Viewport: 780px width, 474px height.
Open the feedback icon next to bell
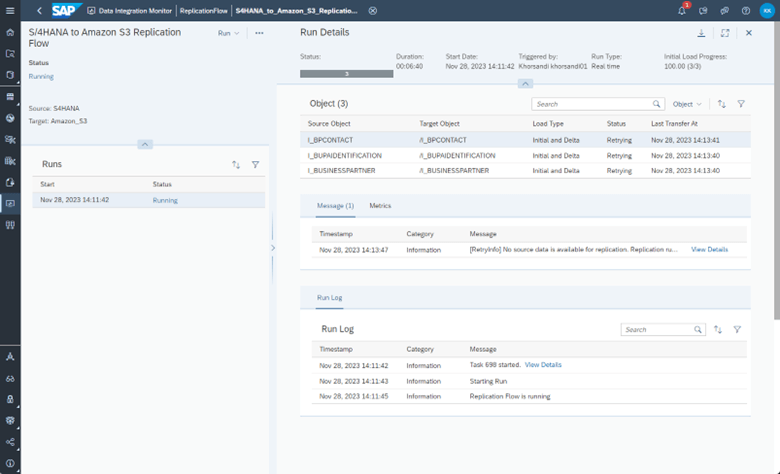pyautogui.click(x=703, y=10)
